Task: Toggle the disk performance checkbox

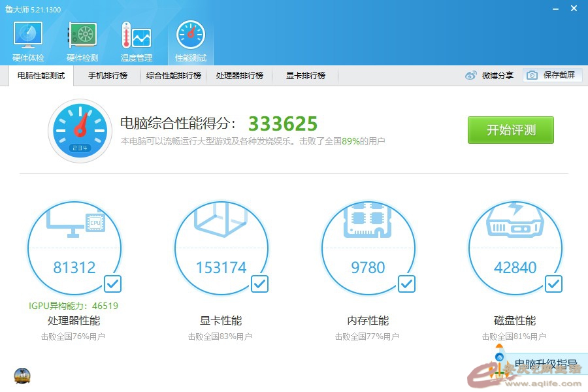Action: click(x=553, y=284)
